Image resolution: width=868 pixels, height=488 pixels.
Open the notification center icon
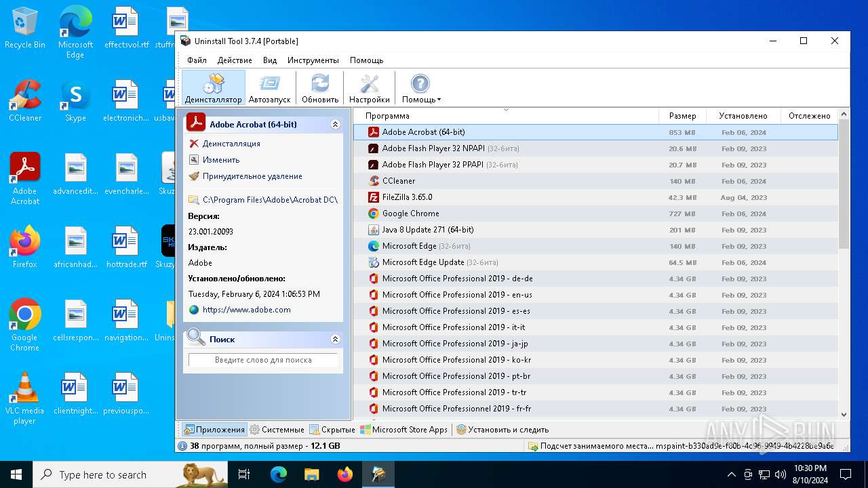[846, 474]
